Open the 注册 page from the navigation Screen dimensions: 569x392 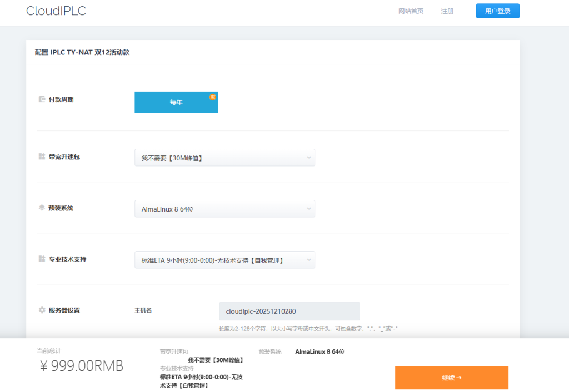(x=447, y=11)
